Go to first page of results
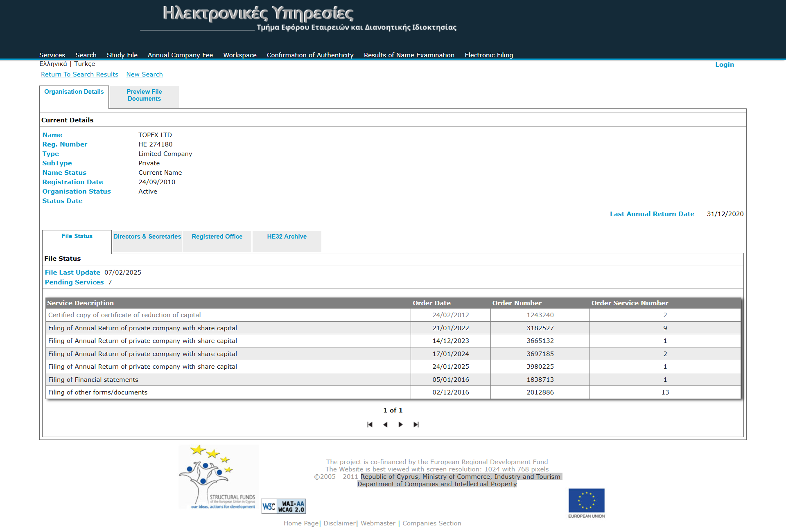The image size is (786, 532). tap(370, 424)
